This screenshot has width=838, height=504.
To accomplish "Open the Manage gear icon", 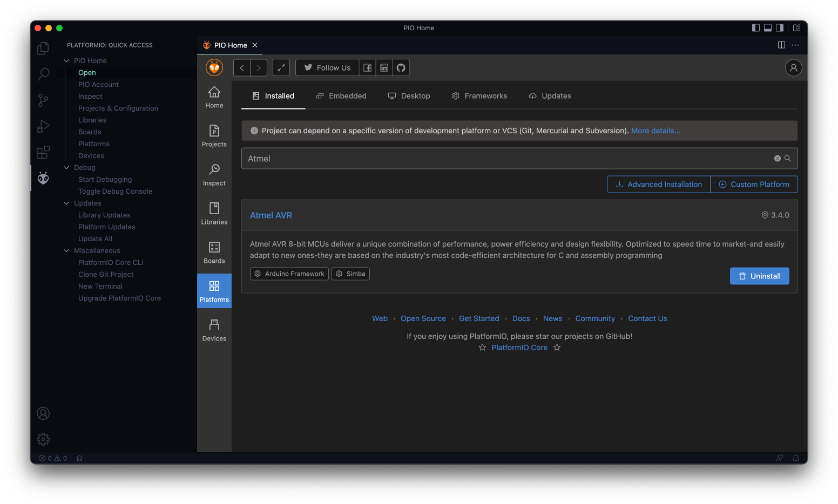I will click(x=43, y=439).
